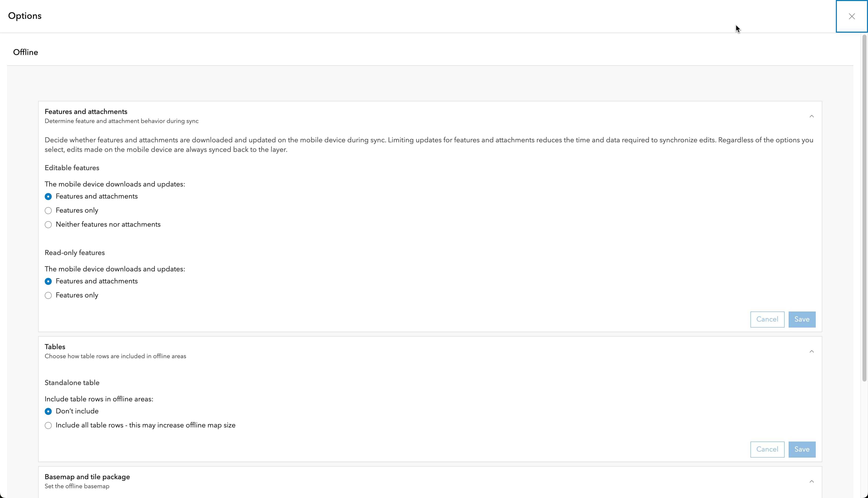Select Neither features nor attachments option
This screenshot has width=868, height=498.
pos(48,225)
